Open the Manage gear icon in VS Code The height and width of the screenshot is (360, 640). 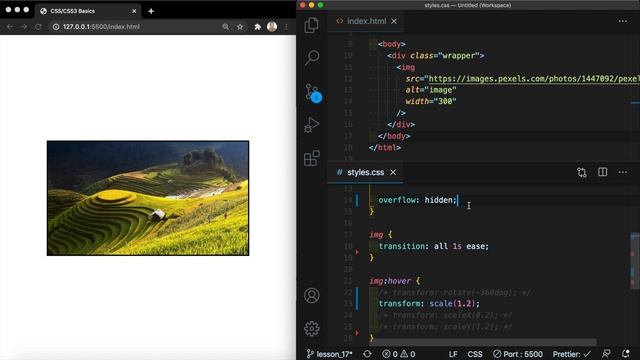(x=311, y=329)
